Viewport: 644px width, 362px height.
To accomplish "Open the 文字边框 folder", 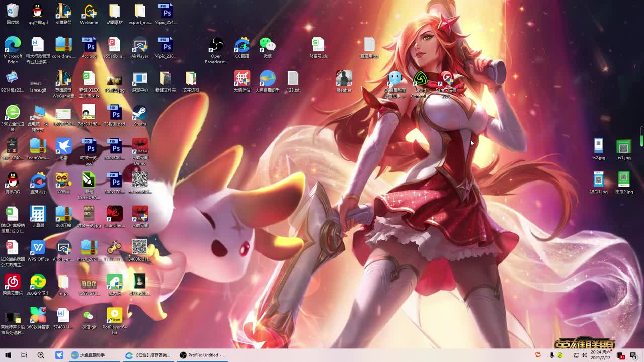I will point(191,78).
